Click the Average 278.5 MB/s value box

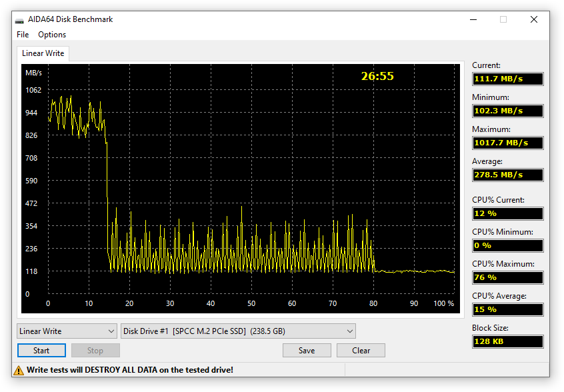tap(507, 175)
